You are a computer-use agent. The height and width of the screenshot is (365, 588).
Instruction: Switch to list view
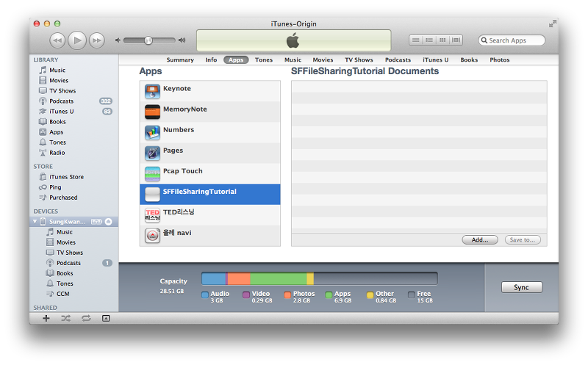tap(415, 40)
